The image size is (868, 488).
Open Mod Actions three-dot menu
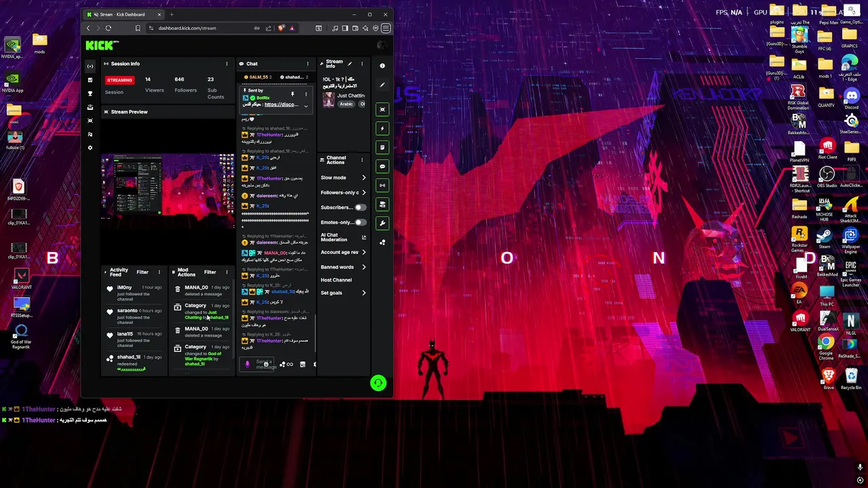(x=227, y=272)
